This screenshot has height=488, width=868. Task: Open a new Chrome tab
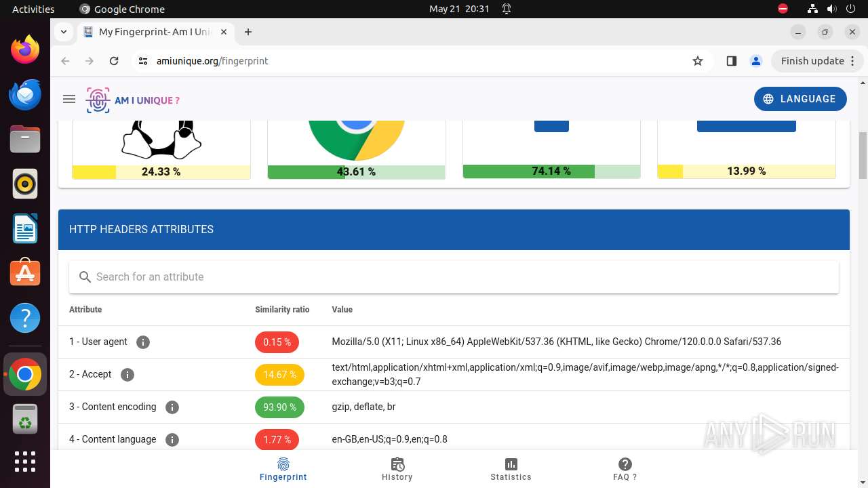pyautogui.click(x=248, y=32)
